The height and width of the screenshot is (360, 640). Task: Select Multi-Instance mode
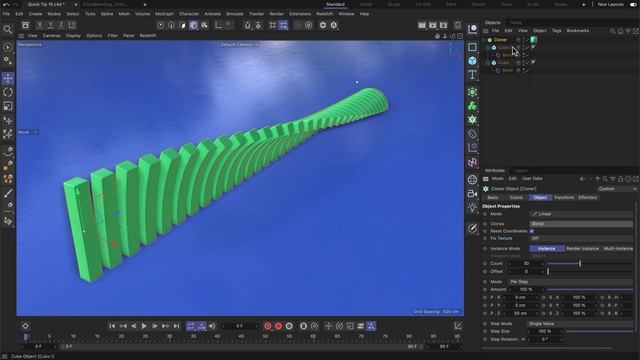(x=618, y=249)
